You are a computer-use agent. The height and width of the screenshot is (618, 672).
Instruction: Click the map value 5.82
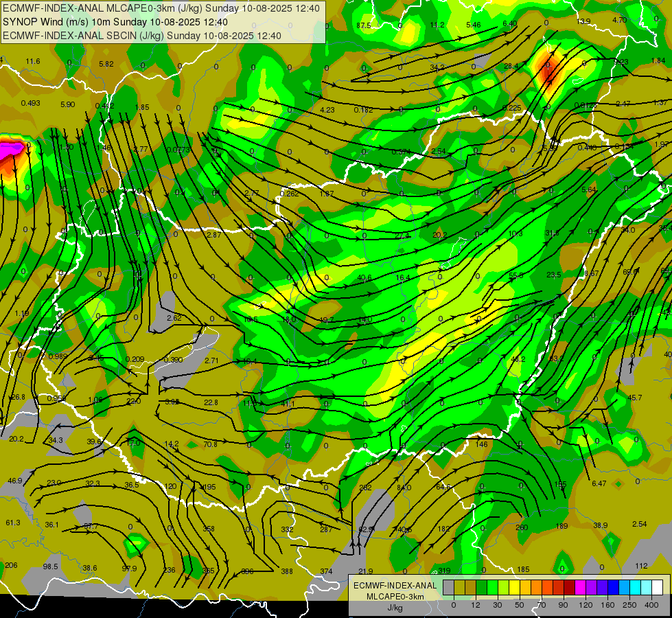click(x=106, y=64)
